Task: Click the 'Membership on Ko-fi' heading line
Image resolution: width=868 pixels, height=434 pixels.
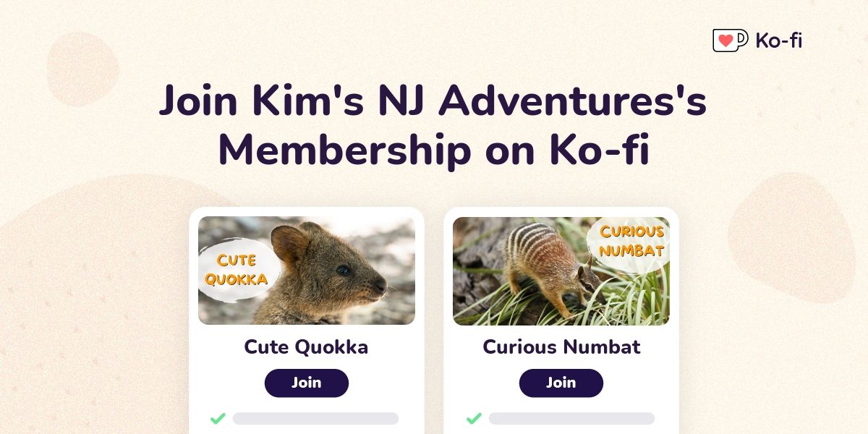Action: pyautogui.click(x=433, y=150)
